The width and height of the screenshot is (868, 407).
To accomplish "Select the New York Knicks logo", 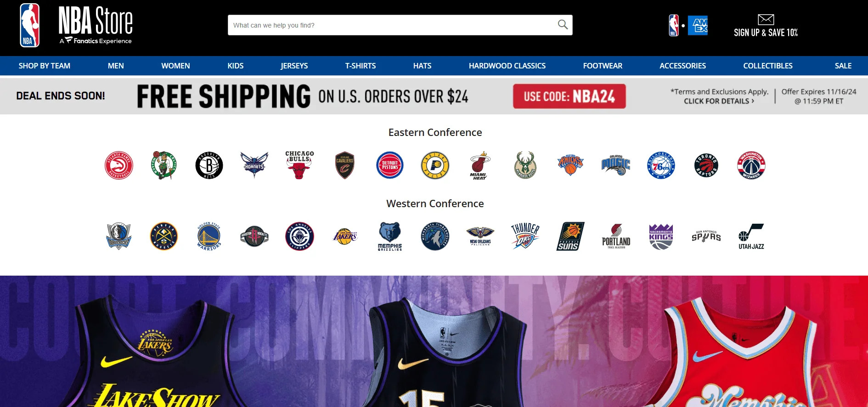I will (x=570, y=165).
